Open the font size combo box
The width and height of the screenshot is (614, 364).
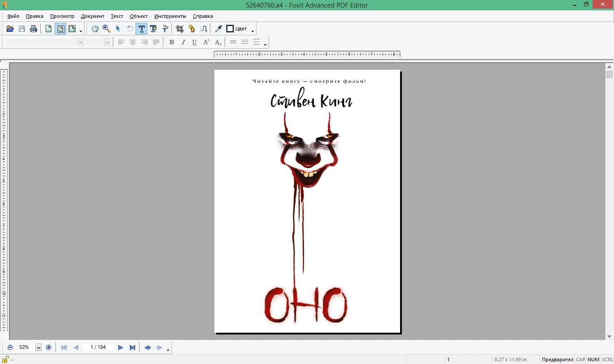click(x=98, y=42)
